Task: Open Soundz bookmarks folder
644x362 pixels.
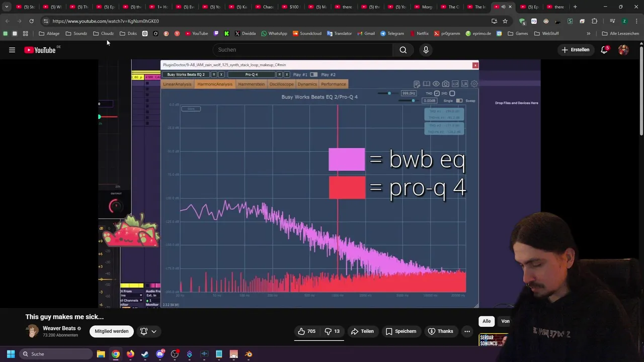Action: tap(76, 34)
